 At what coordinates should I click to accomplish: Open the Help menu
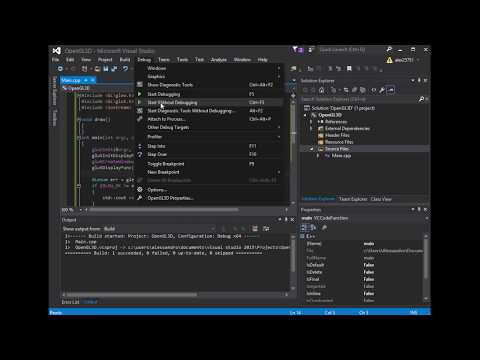tap(263, 60)
